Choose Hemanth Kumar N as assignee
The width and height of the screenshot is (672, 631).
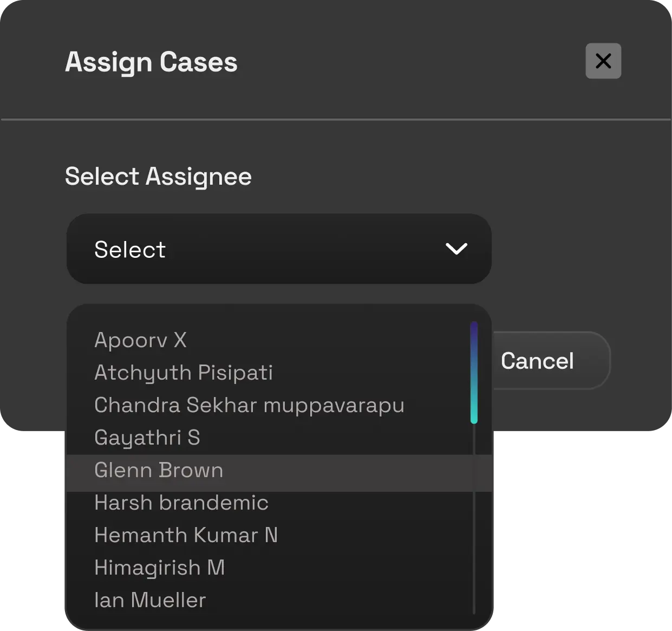click(x=186, y=535)
